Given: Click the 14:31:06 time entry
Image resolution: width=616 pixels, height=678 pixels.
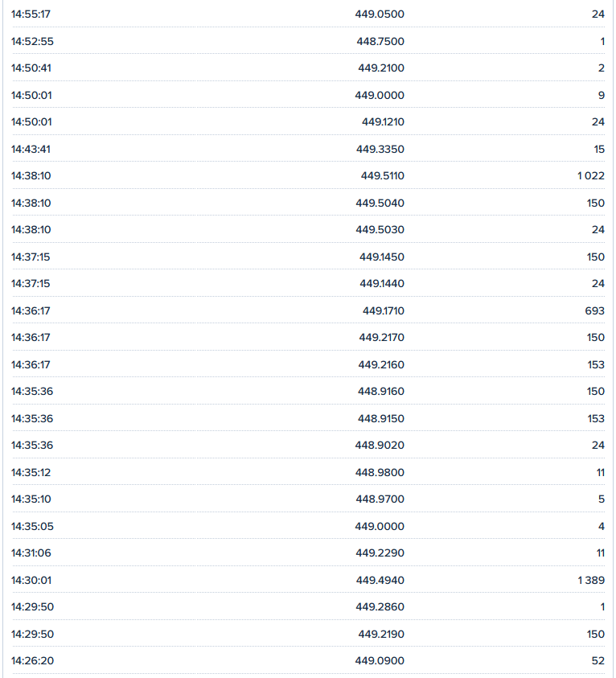Looking at the screenshot, I should 31,553.
